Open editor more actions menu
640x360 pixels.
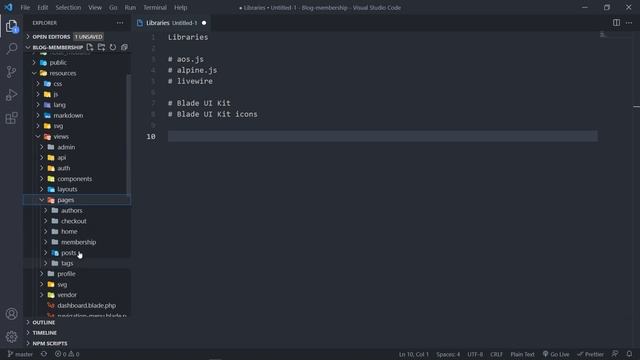[629, 22]
